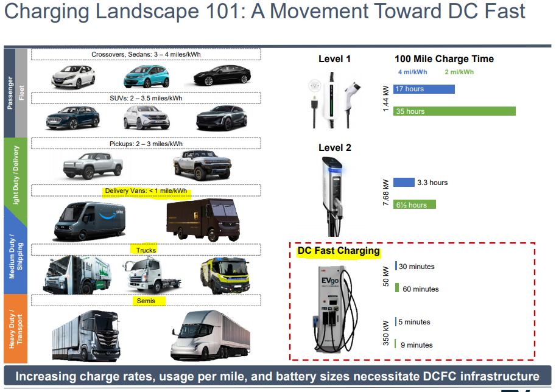Select the Tesla Semi truck image
This screenshot has height=392, width=559.
[x=210, y=335]
